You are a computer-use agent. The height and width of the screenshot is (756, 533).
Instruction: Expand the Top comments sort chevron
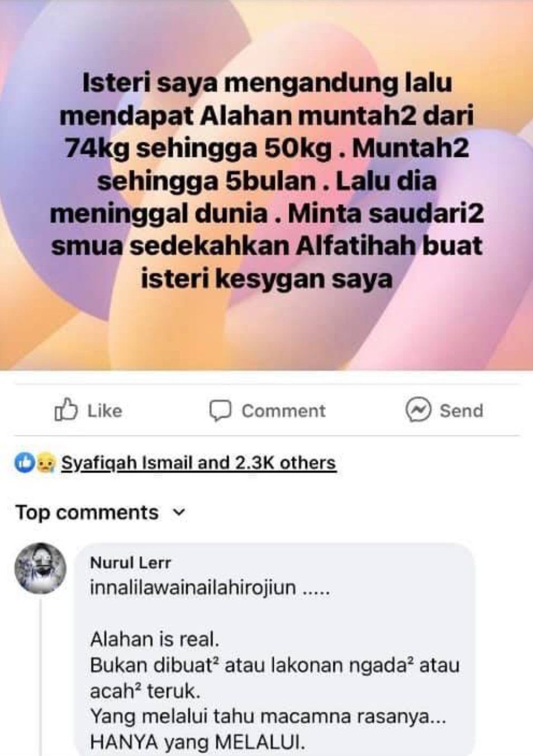click(179, 512)
